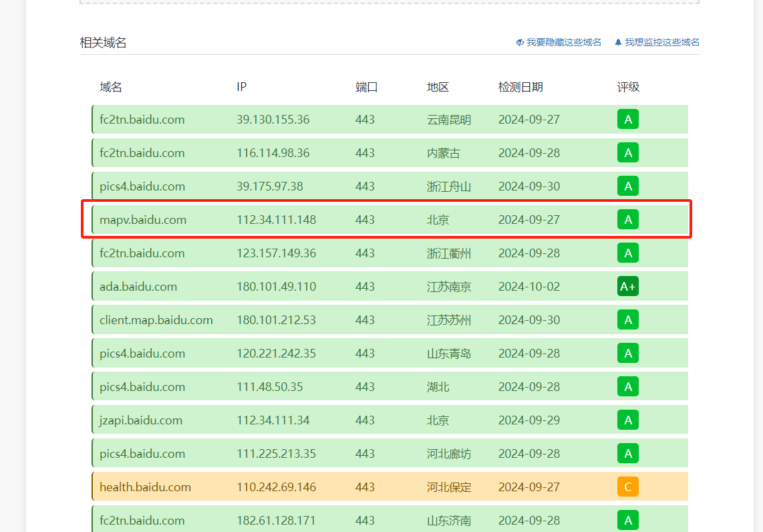Click the A rating badge for 111.225.213.35
Image resolution: width=763 pixels, height=532 pixels.
tap(628, 454)
